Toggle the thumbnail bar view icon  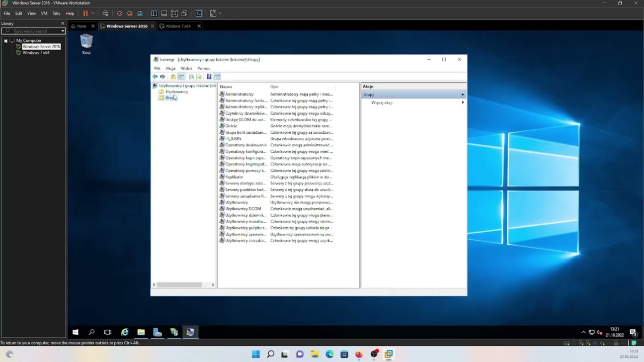(x=164, y=14)
